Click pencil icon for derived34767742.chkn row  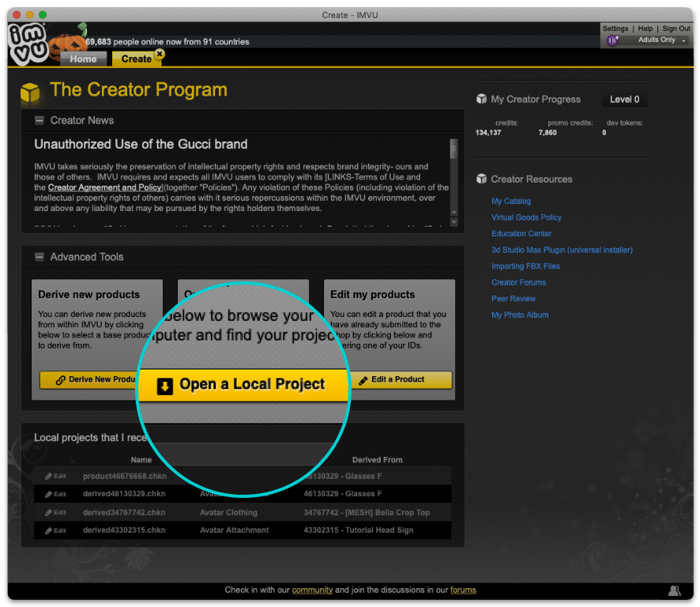point(48,512)
